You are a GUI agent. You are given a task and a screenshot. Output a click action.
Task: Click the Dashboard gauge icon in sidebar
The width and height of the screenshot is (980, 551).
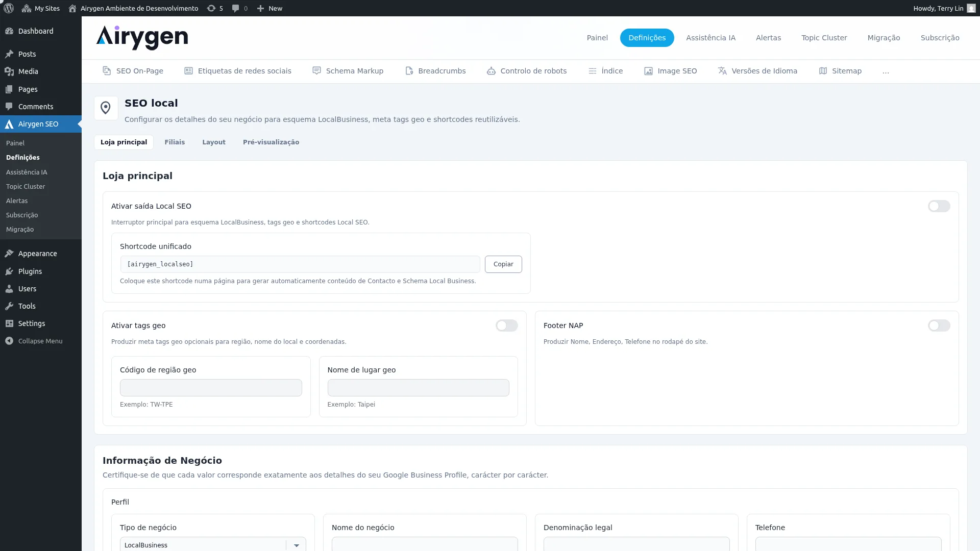(9, 31)
